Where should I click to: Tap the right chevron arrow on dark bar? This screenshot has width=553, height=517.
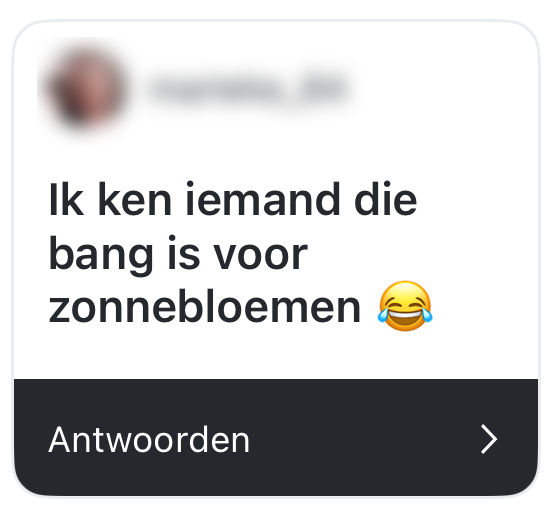(x=489, y=439)
